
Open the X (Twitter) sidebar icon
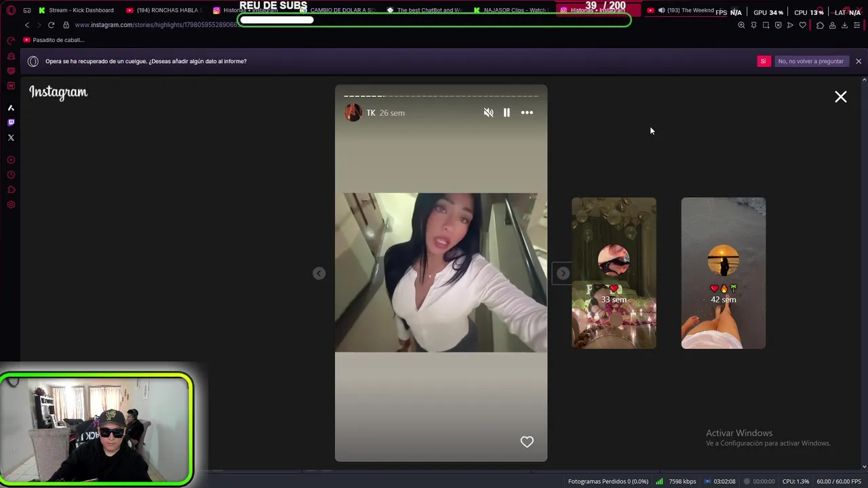click(11, 138)
